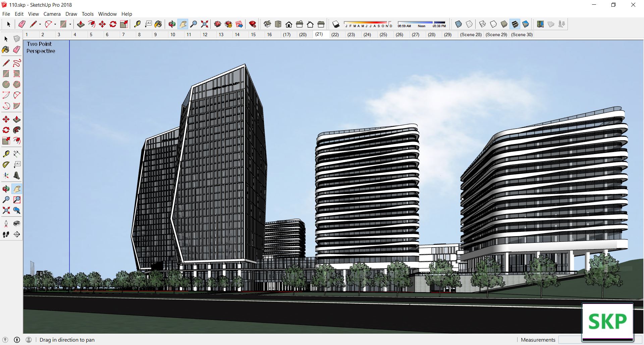Image resolution: width=644 pixels, height=345 pixels.
Task: Open the Line tool dropdown arrow
Action: point(40,24)
